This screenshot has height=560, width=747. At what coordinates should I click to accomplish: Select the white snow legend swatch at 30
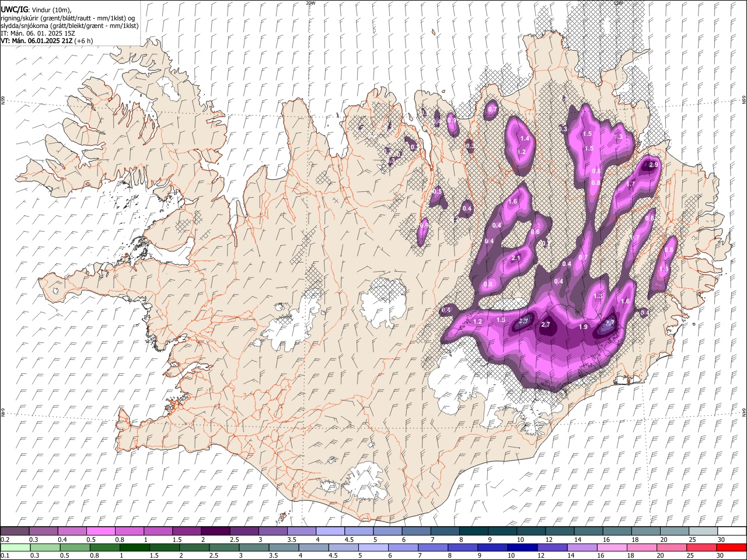click(731, 531)
